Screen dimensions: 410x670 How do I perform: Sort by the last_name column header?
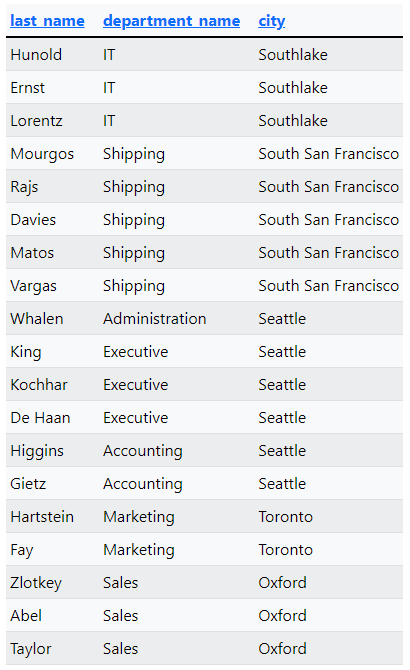tap(47, 21)
